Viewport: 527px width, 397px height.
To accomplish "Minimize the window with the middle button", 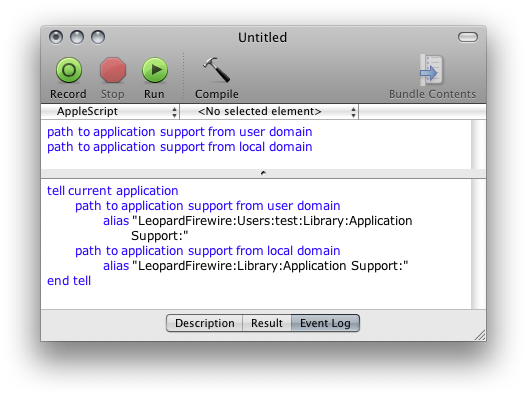I will [x=77, y=37].
